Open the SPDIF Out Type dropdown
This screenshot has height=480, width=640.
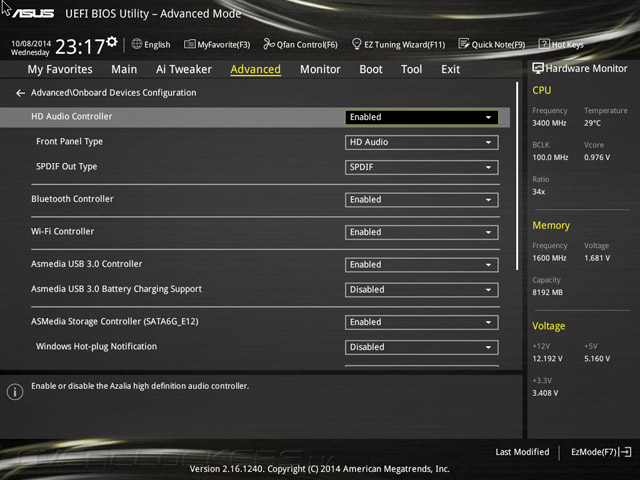click(x=421, y=167)
